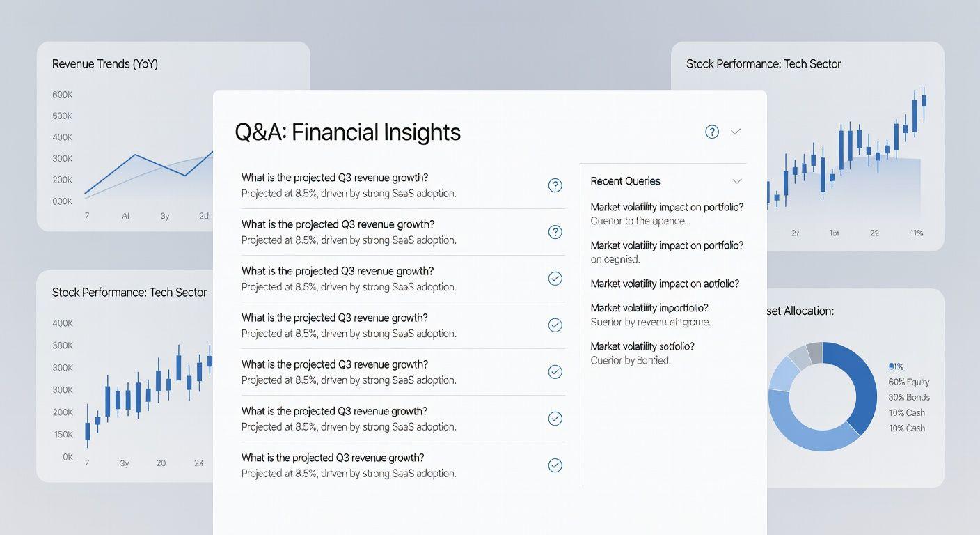Open the Recent Queries dropdown arrow
The image size is (980, 535).
(736, 181)
